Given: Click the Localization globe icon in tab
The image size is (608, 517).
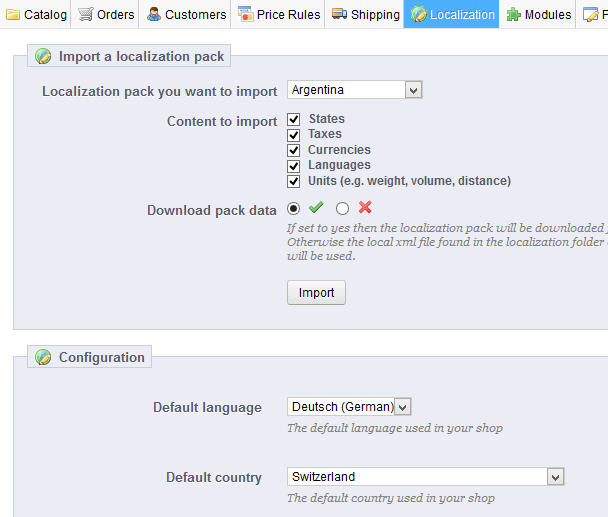Looking at the screenshot, I should (419, 14).
